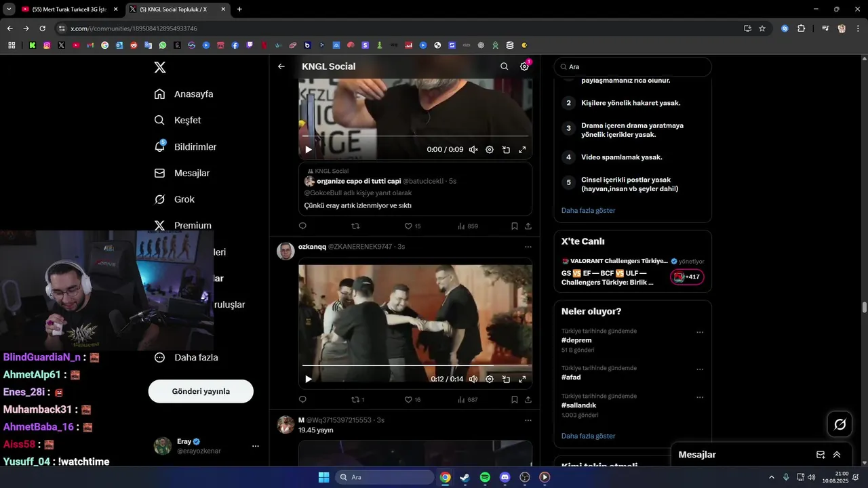The height and width of the screenshot is (488, 868).
Task: Open Spotify from the taskbar
Action: click(485, 477)
